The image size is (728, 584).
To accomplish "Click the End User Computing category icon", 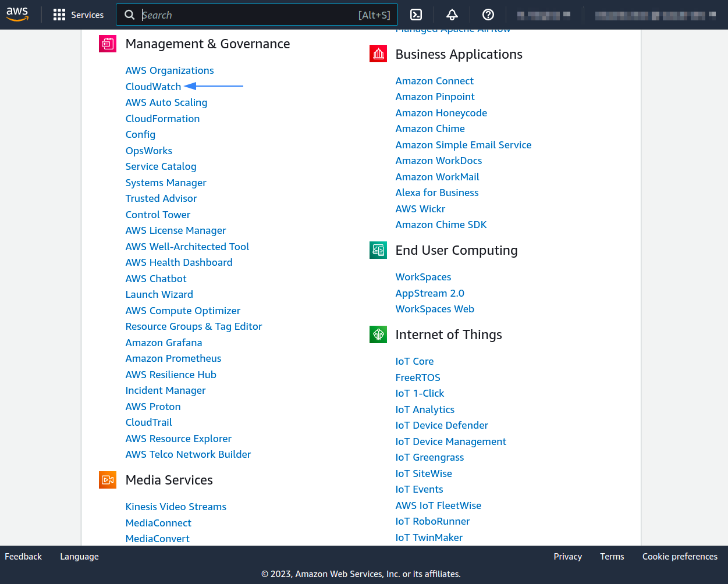I will coord(378,250).
